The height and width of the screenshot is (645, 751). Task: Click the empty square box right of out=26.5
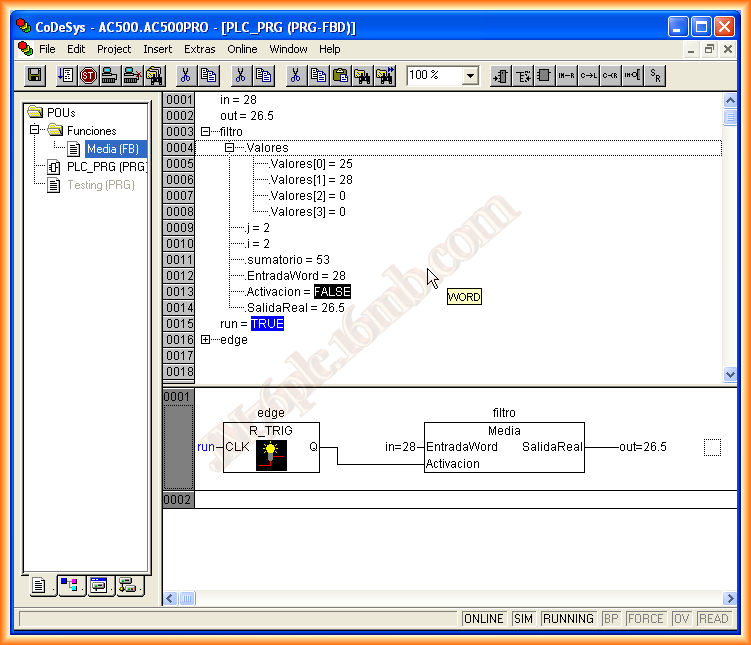711,448
